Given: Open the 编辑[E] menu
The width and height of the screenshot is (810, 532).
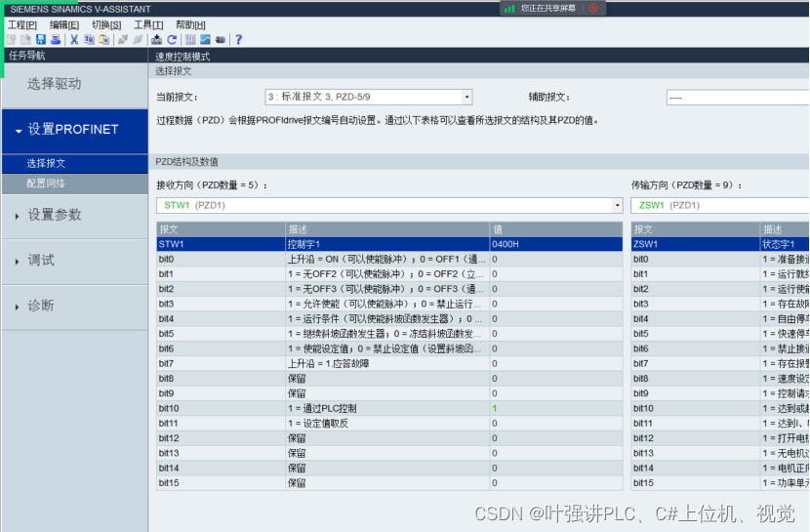Looking at the screenshot, I should tap(64, 24).
